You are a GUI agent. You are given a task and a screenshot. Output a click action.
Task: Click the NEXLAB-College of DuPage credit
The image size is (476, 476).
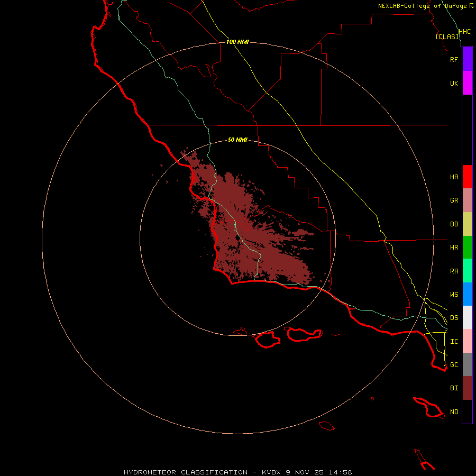click(425, 6)
